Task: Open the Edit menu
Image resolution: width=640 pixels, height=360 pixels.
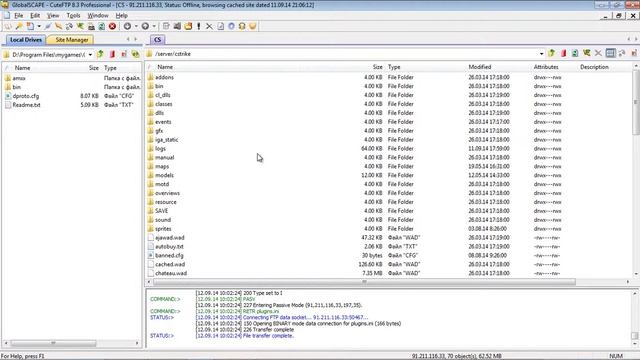Action: point(35,16)
